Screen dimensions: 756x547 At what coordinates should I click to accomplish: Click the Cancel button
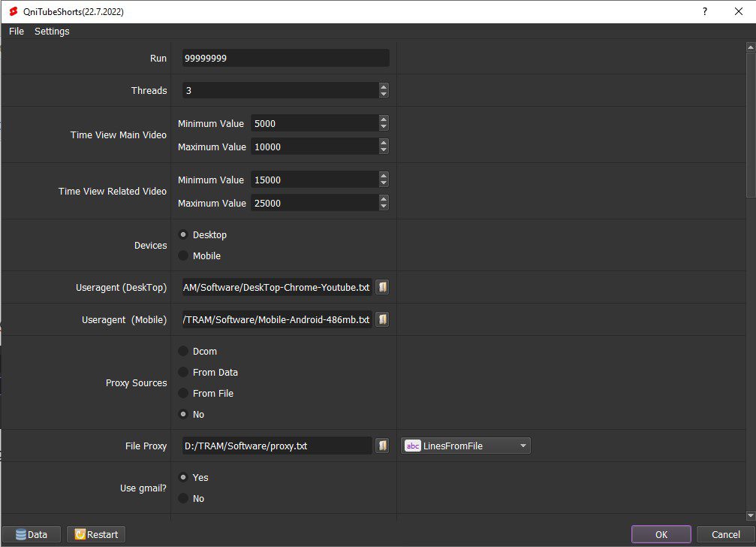tap(726, 534)
